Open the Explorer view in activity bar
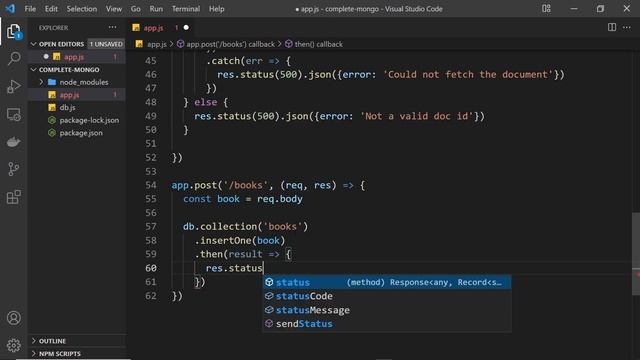The height and width of the screenshot is (360, 640). point(13,31)
